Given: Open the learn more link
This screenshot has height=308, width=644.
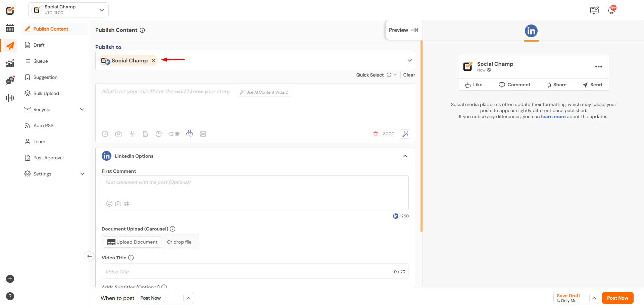Looking at the screenshot, I should coord(553,117).
